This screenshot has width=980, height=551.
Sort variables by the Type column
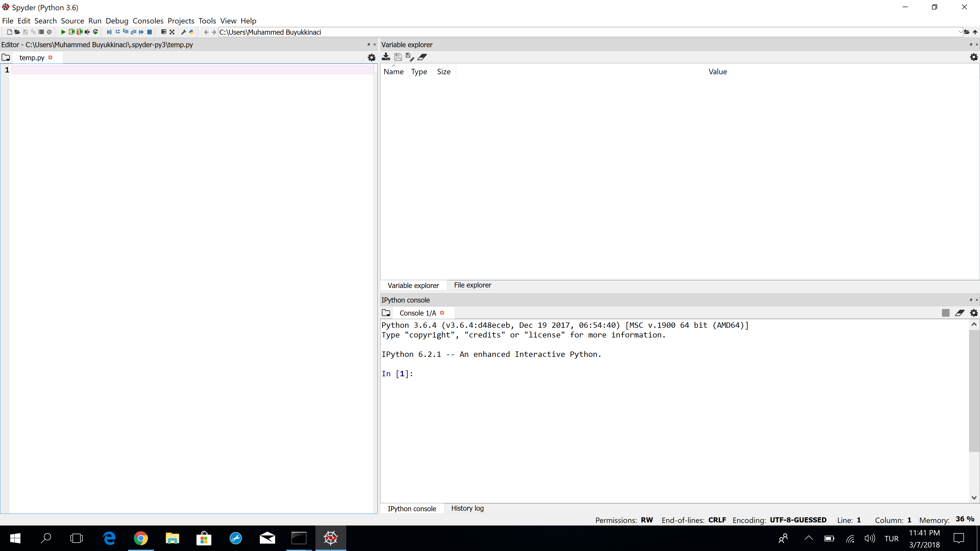coord(419,71)
